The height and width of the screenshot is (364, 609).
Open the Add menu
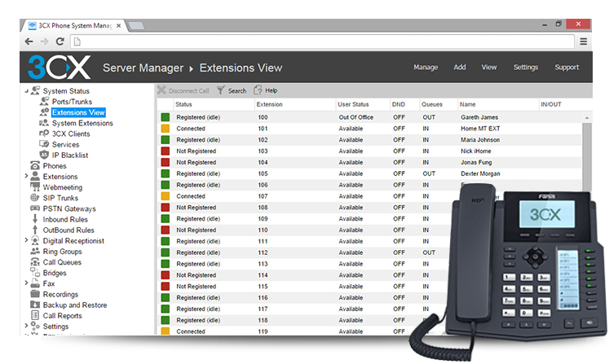pos(460,67)
